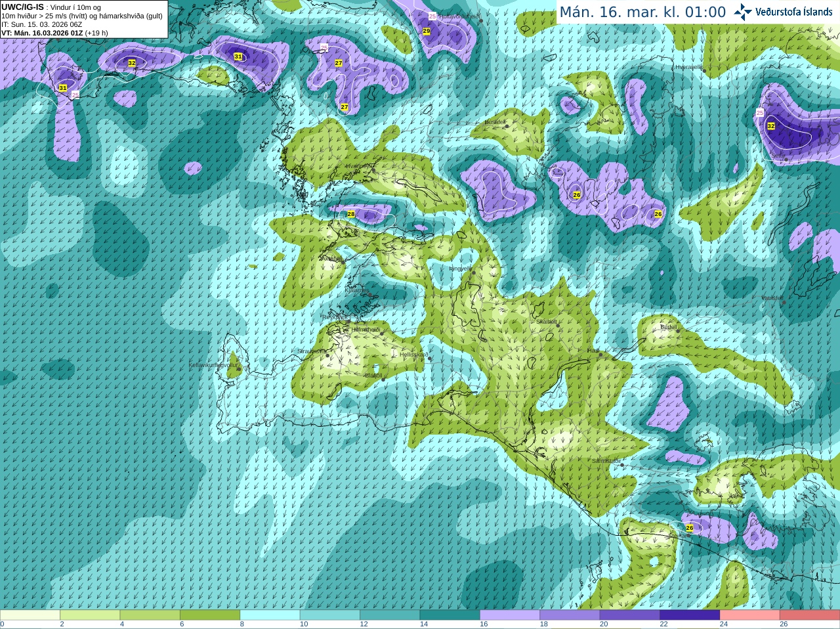The image size is (840, 629).
Task: Click the Hvanneyri station label
Action: point(358,166)
